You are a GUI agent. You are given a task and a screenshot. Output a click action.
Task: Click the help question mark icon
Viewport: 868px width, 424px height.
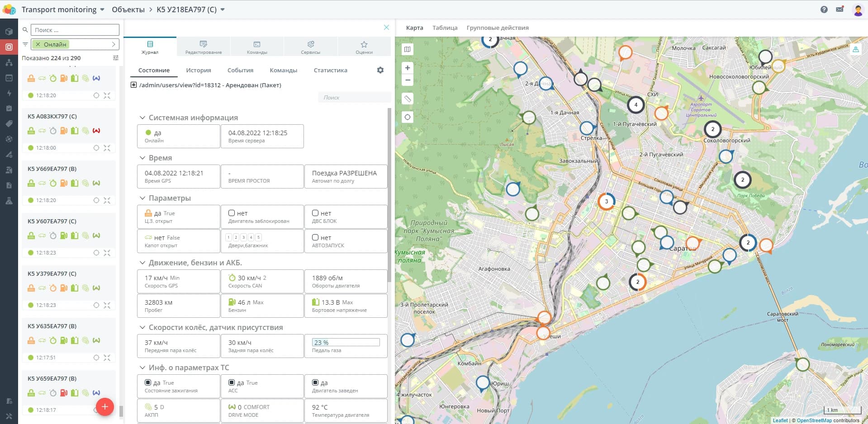point(824,9)
